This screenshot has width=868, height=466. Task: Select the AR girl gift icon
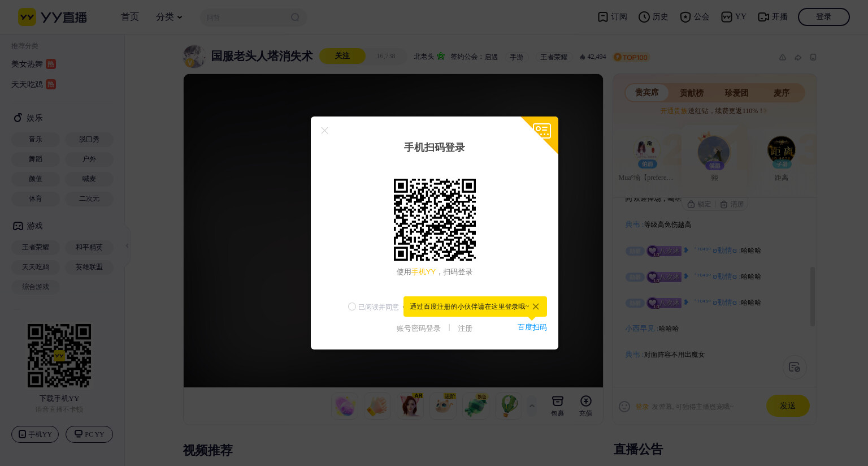click(x=410, y=406)
